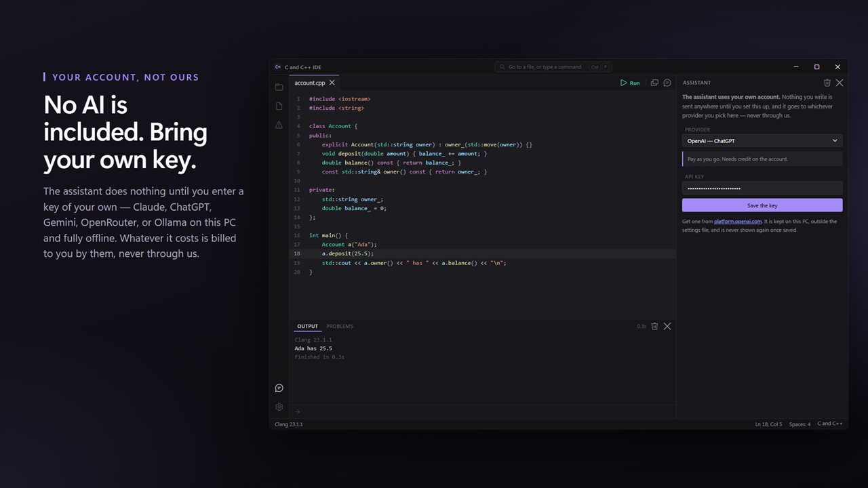This screenshot has height=488, width=868.
Task: Click the 'int main() {' code line
Action: point(328,235)
